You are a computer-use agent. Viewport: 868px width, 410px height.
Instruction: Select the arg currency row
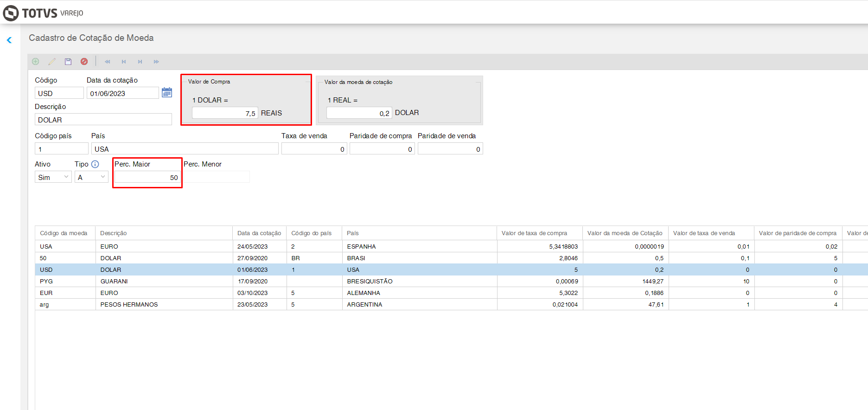coord(452,304)
